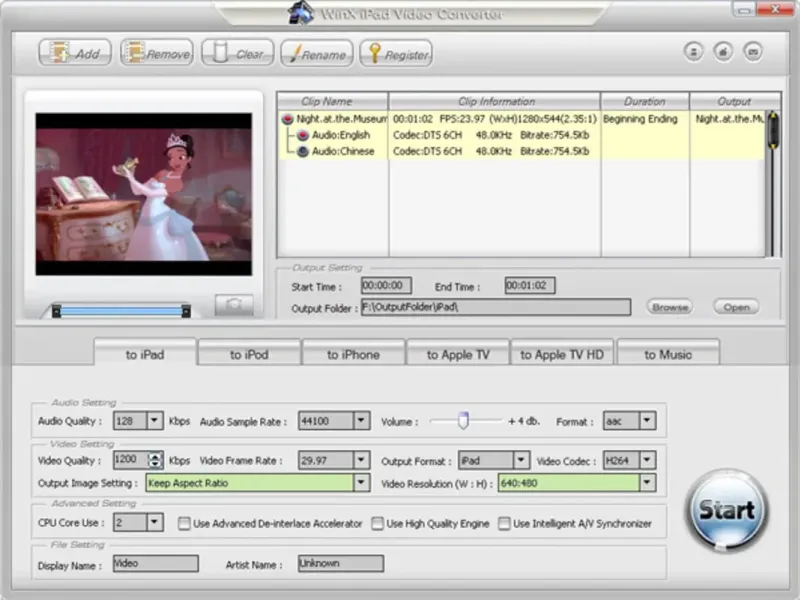Screen dimensions: 800x600
Task: Click the Start Time field
Action: [x=386, y=286]
